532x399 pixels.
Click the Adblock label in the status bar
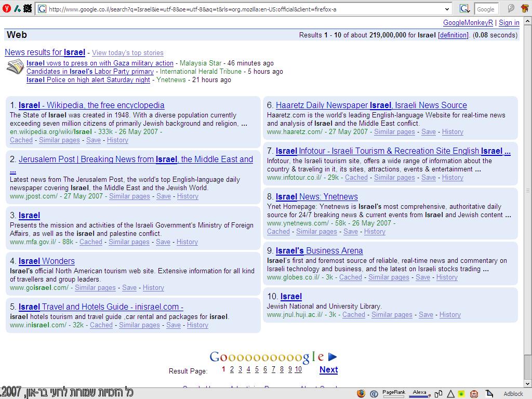pyautogui.click(x=513, y=394)
